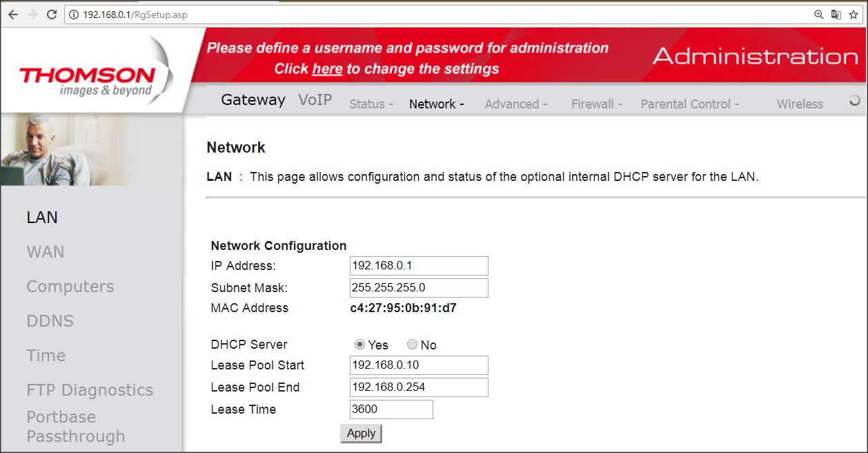Follow the 'here' link to change settings
This screenshot has width=868, height=453.
327,69
